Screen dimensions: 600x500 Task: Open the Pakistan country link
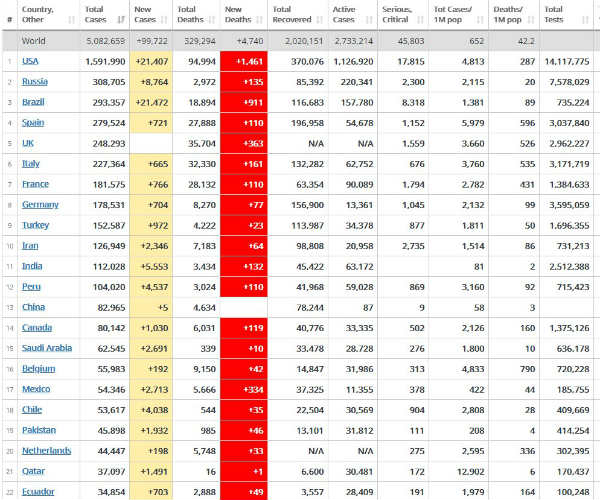pyautogui.click(x=39, y=430)
